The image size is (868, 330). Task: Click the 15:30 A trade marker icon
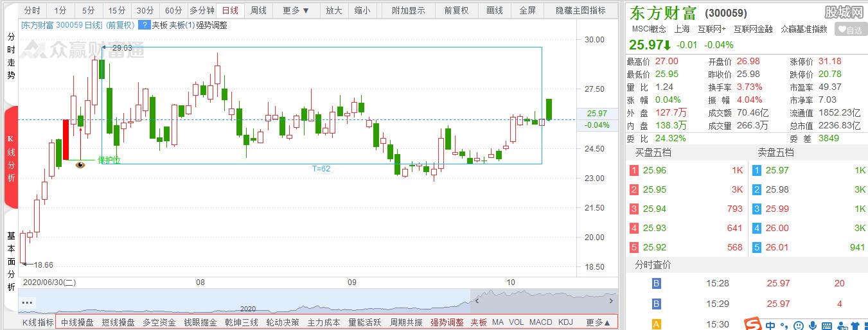click(656, 324)
